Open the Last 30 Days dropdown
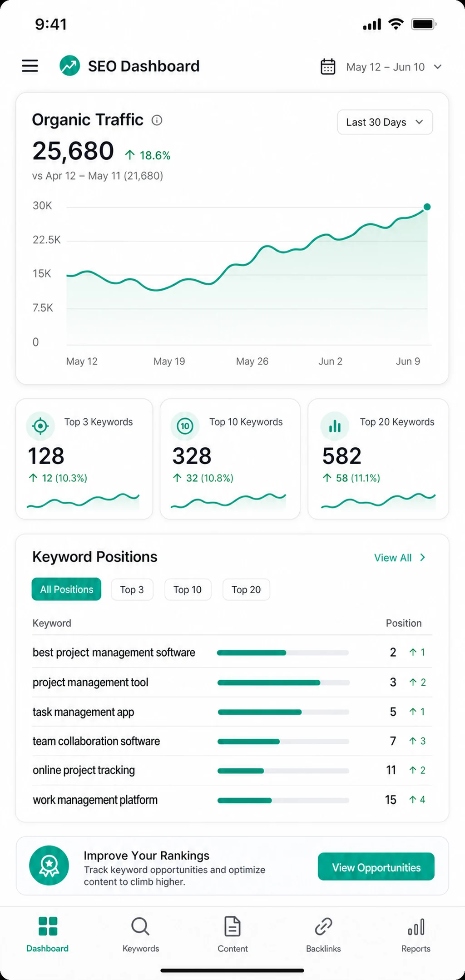The width and height of the screenshot is (465, 980). tap(385, 122)
